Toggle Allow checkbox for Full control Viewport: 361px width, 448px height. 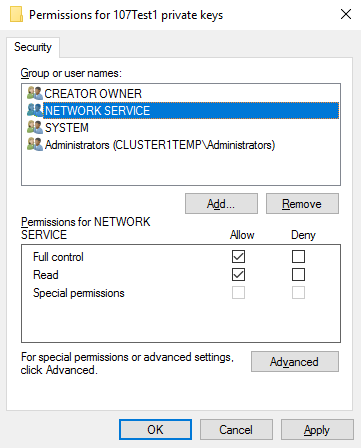point(238,257)
